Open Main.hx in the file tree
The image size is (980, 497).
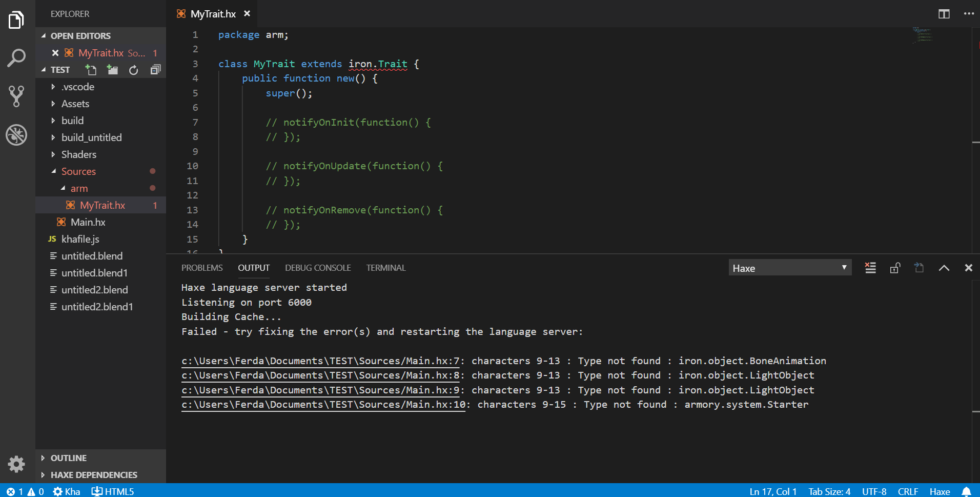click(100, 222)
